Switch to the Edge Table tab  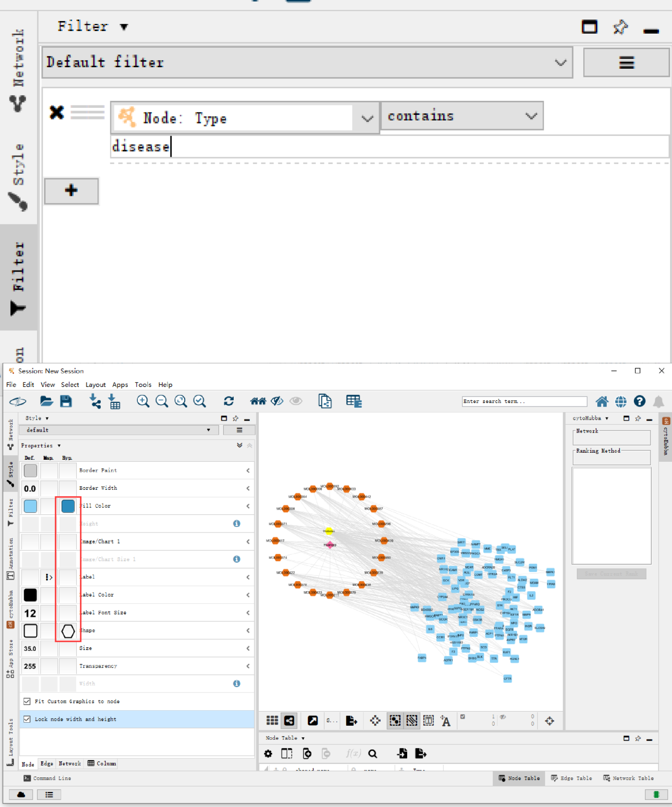pos(572,778)
